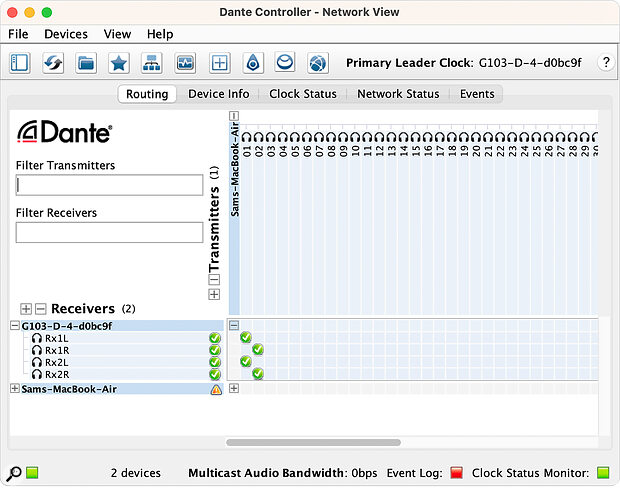Click the magnifier icon in status bar
This screenshot has height=488, width=620.
point(14,473)
